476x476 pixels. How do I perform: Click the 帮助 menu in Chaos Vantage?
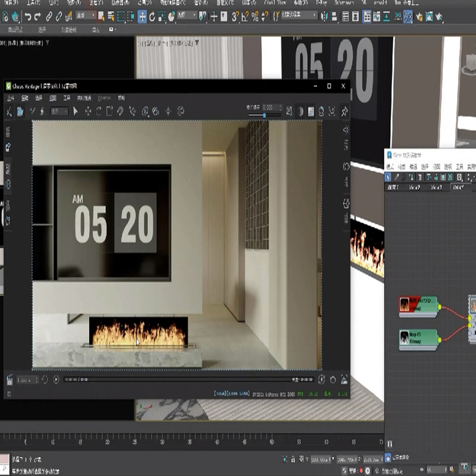(x=121, y=98)
